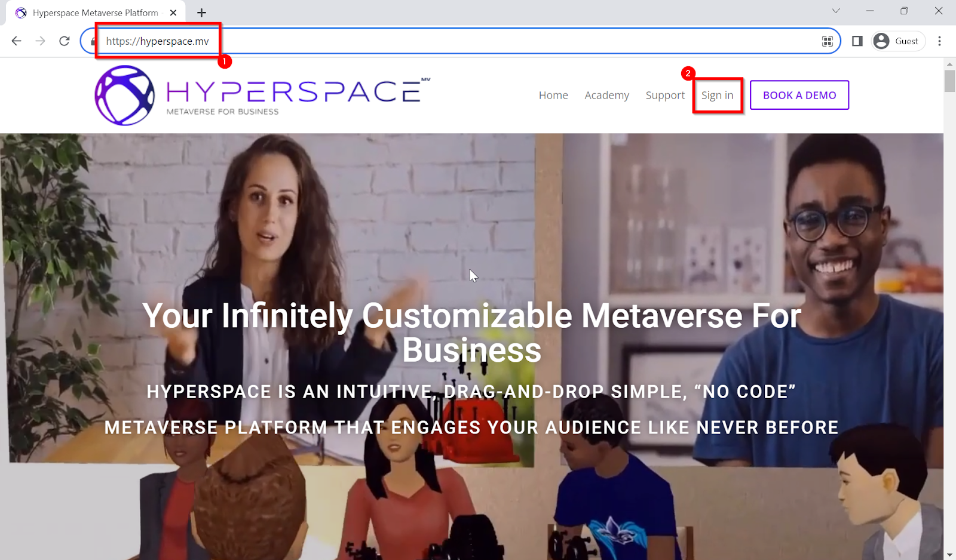Open the QR code icon in address bar
This screenshot has width=956, height=560.
coord(828,41)
